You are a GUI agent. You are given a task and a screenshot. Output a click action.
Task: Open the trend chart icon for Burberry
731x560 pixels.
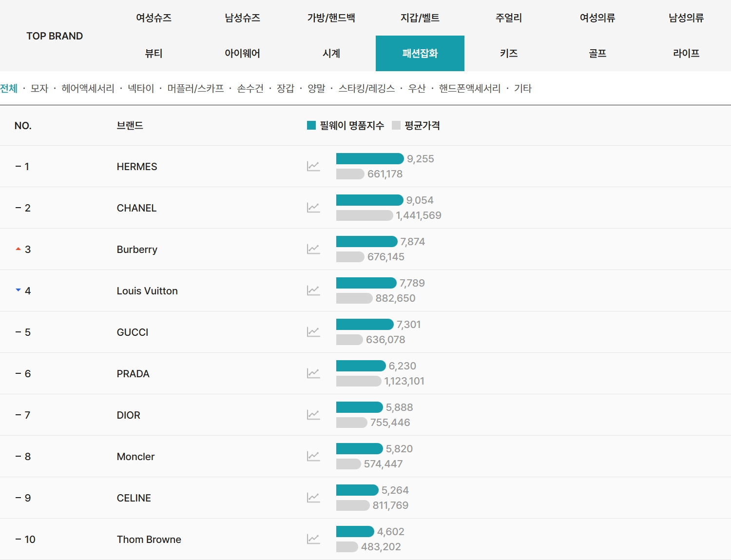(313, 249)
